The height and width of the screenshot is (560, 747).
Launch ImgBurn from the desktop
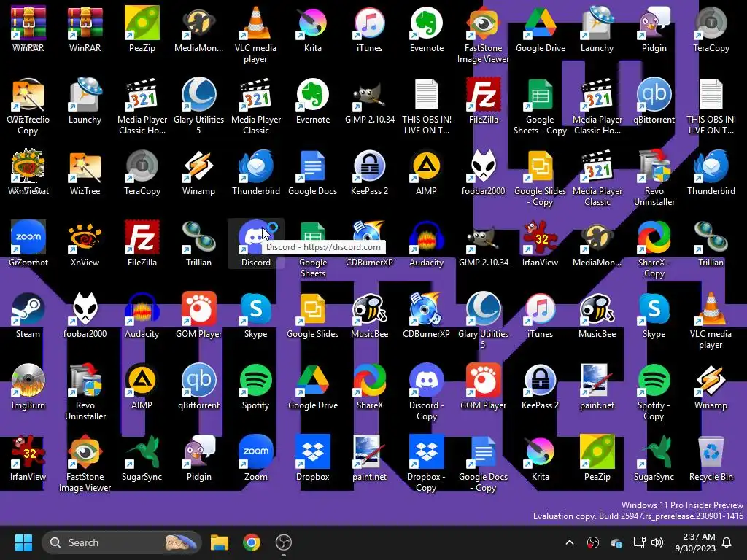28,386
